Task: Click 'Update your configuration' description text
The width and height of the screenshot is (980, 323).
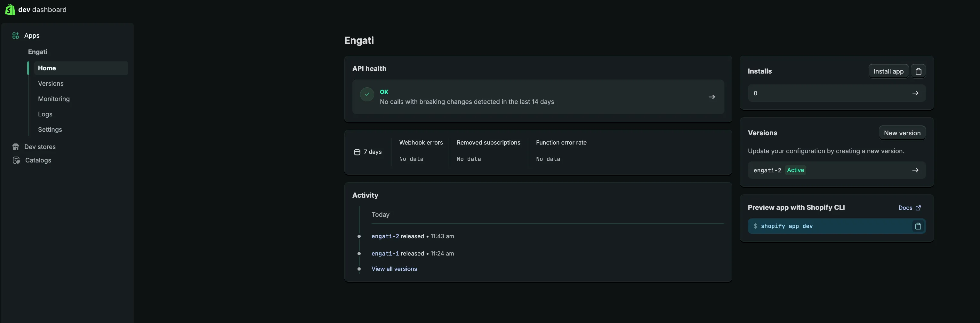Action: point(826,151)
